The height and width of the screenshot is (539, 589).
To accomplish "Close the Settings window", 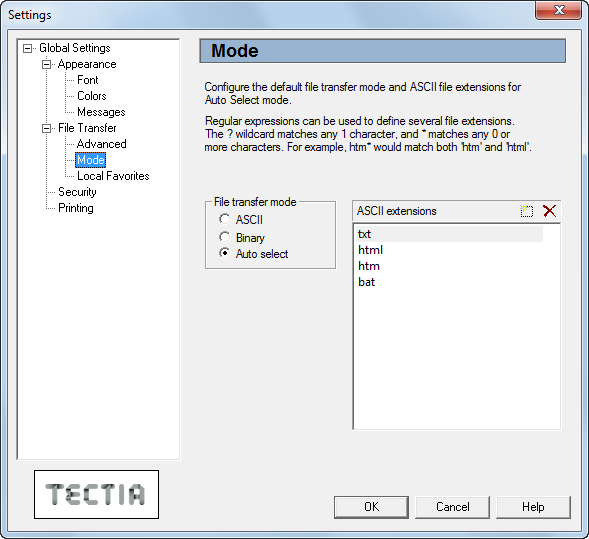I will click(559, 10).
